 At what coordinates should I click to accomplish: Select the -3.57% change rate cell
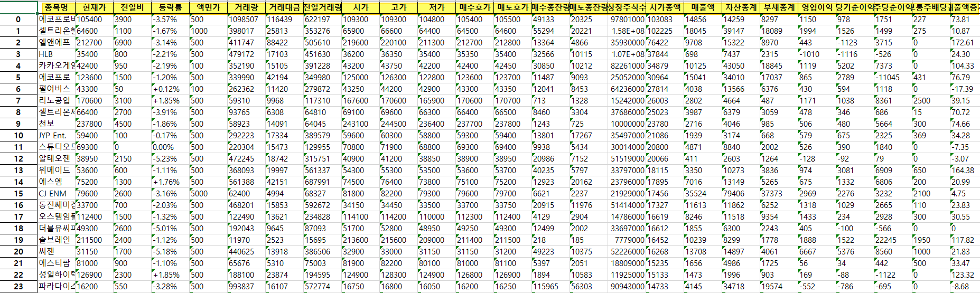click(x=171, y=20)
